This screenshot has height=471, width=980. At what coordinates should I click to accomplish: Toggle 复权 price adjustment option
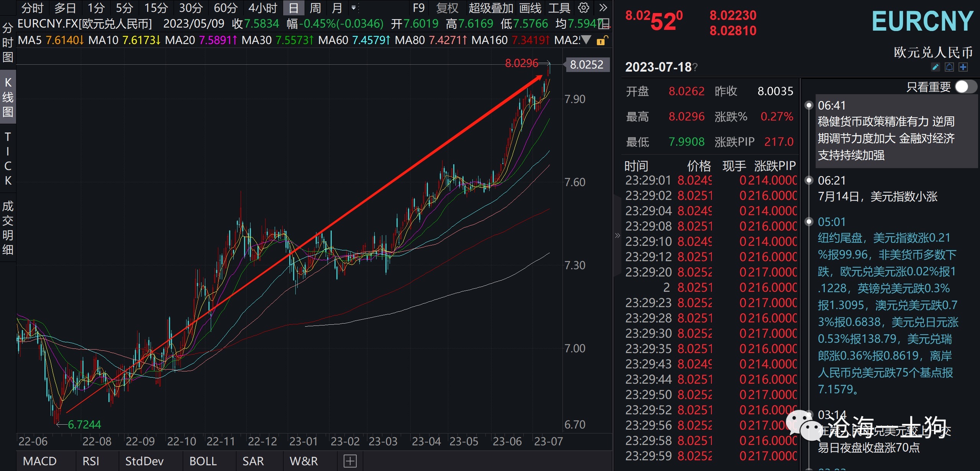pos(447,8)
